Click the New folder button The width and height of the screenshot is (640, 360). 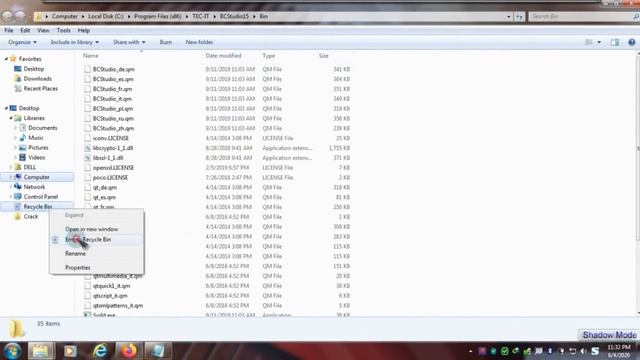199,42
